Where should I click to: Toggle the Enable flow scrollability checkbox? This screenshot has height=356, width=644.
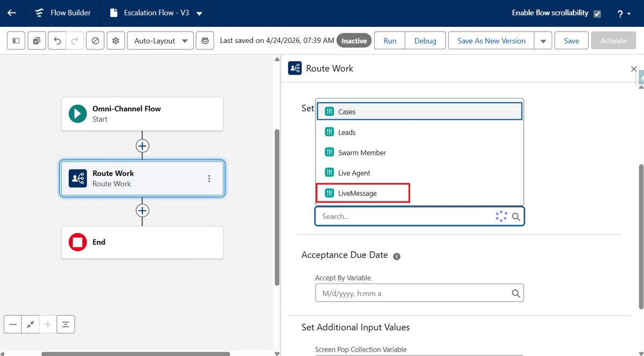click(x=597, y=14)
